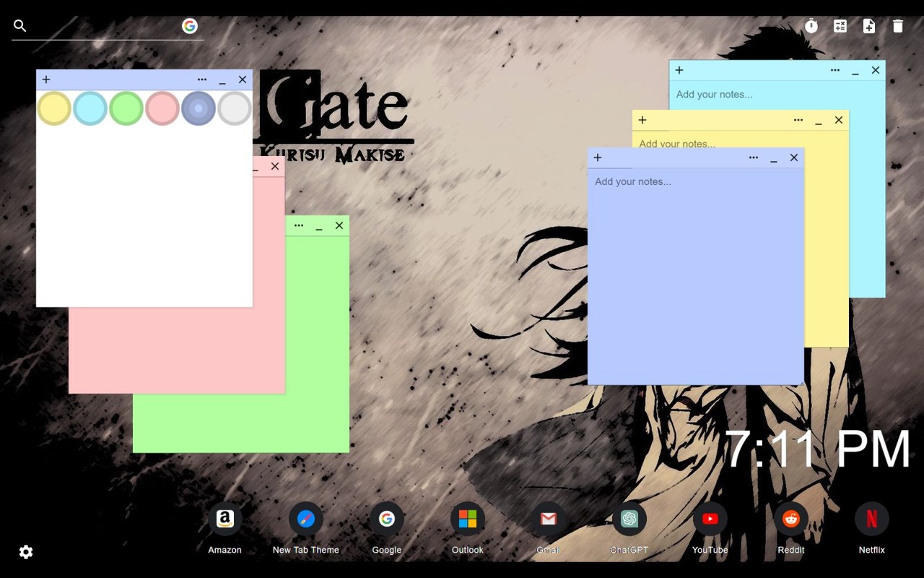Image resolution: width=924 pixels, height=578 pixels.
Task: Minimize the yellow note
Action: 819,120
